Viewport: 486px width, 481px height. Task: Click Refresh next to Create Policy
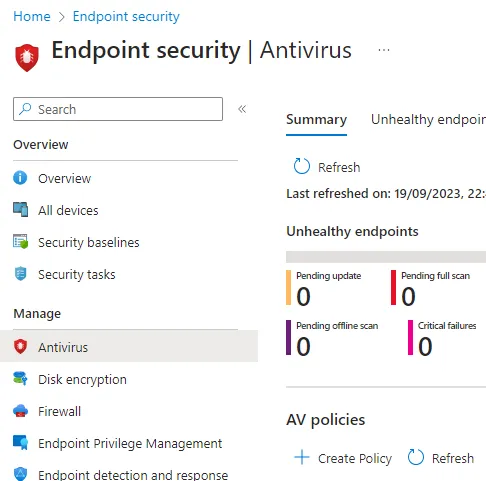(x=441, y=458)
